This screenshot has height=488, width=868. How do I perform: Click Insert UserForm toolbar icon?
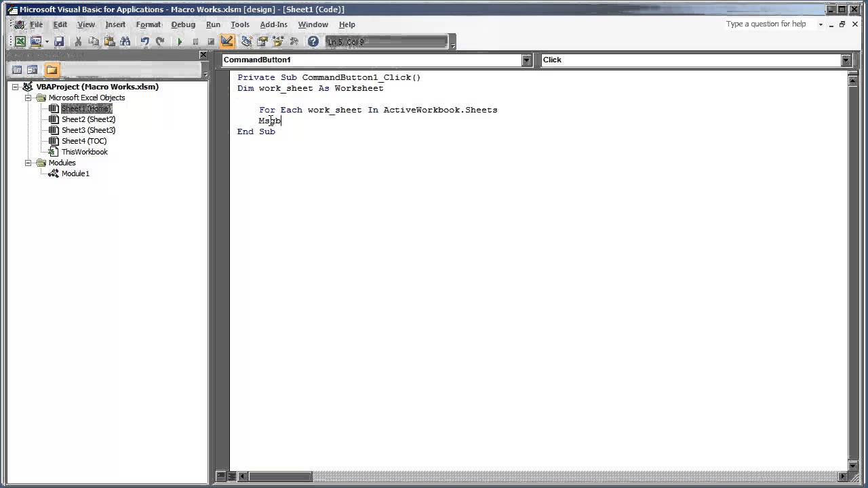pos(36,42)
